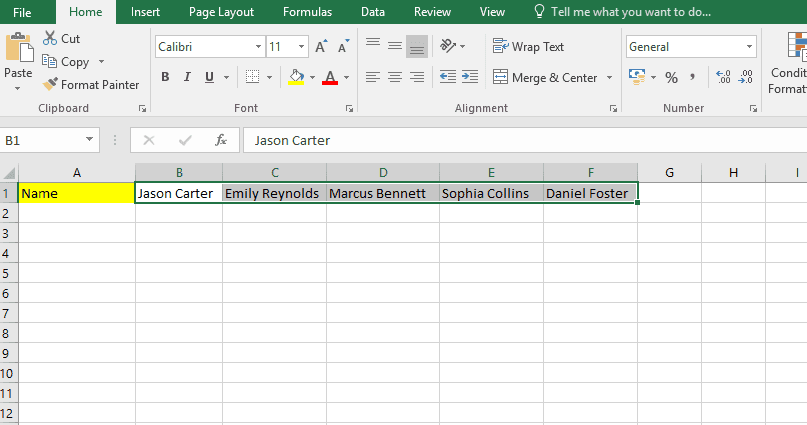Screen dimensions: 807x425
Task: Toggle Italic formatting
Action: tap(187, 77)
